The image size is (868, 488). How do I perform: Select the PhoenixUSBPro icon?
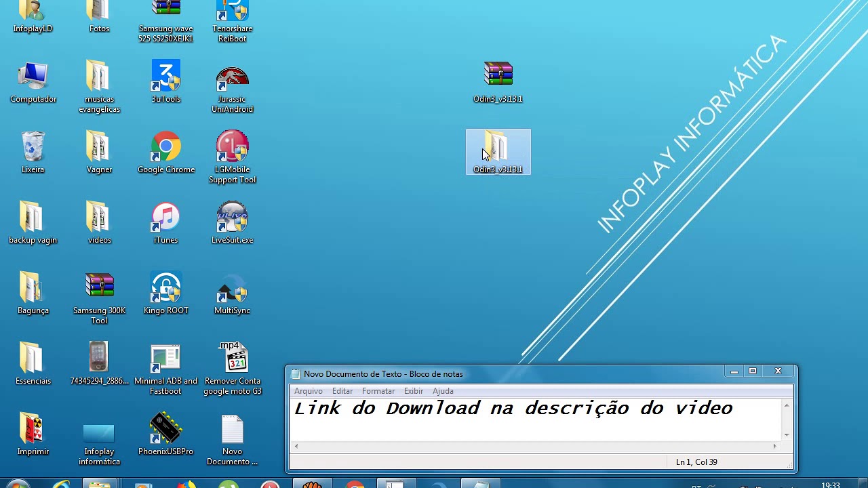point(165,435)
